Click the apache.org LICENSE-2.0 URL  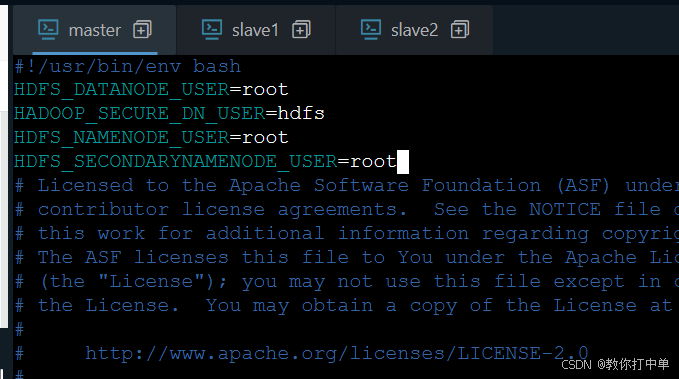(x=336, y=353)
